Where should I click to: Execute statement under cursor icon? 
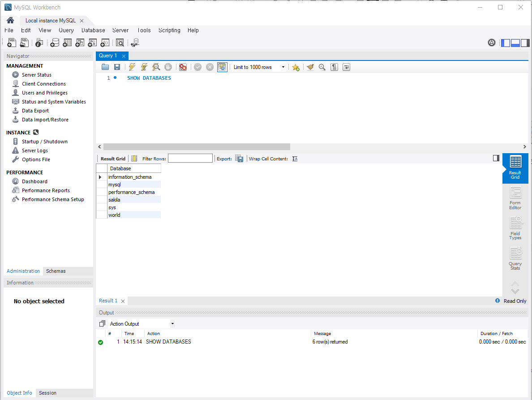pos(144,67)
